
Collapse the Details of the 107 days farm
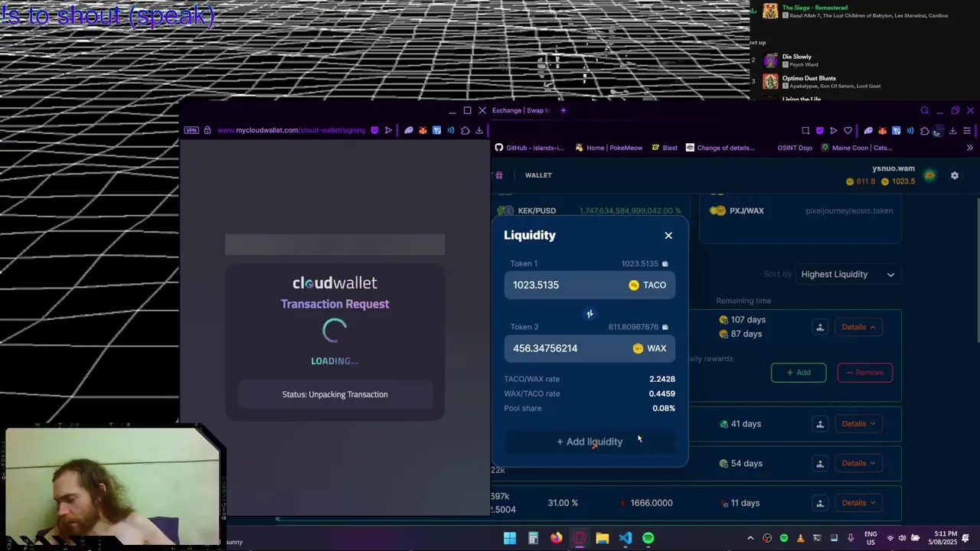coord(858,327)
